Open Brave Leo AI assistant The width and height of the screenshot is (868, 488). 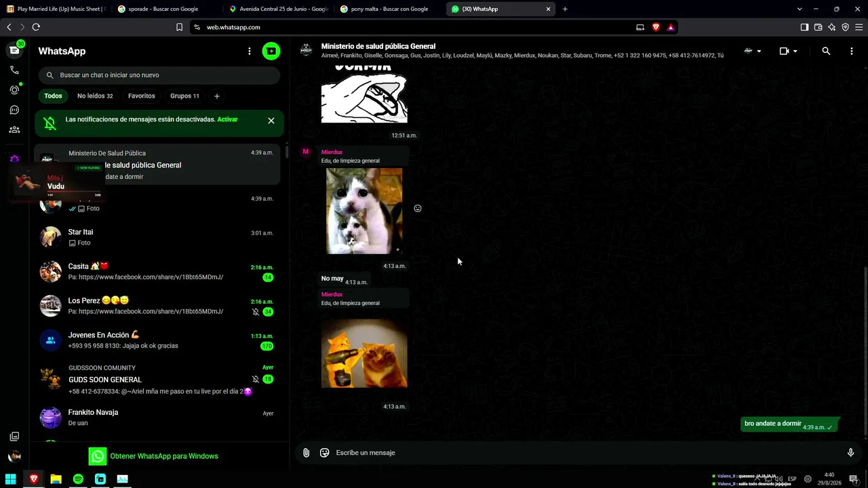832,27
